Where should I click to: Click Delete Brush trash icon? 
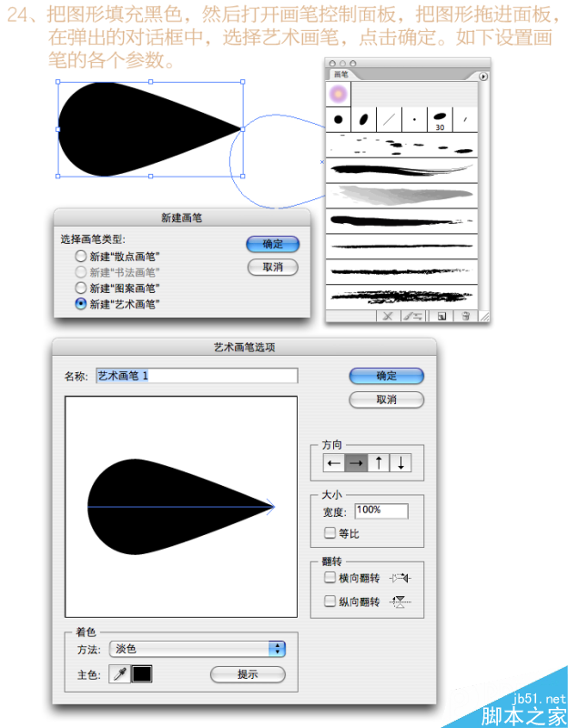[466, 316]
